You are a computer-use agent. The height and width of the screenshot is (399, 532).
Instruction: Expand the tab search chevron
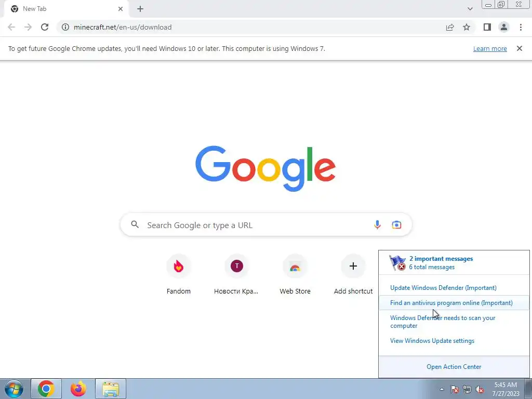point(470,9)
